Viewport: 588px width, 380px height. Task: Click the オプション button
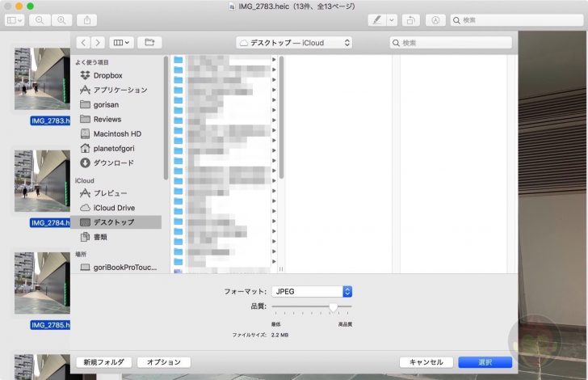point(164,362)
